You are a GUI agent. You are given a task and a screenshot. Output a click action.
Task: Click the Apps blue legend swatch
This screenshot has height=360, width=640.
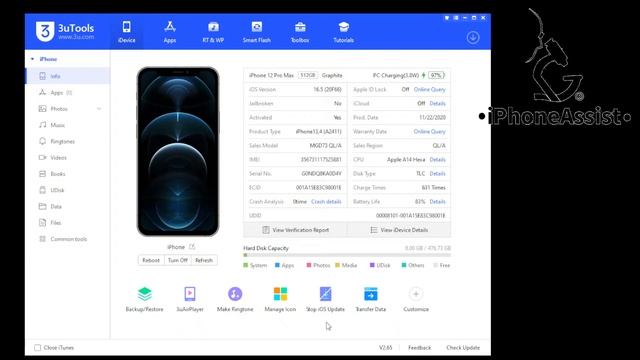(278, 265)
